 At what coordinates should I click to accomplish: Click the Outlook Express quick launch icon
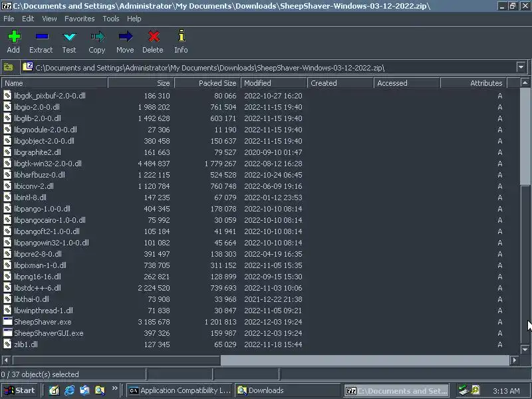click(85, 390)
